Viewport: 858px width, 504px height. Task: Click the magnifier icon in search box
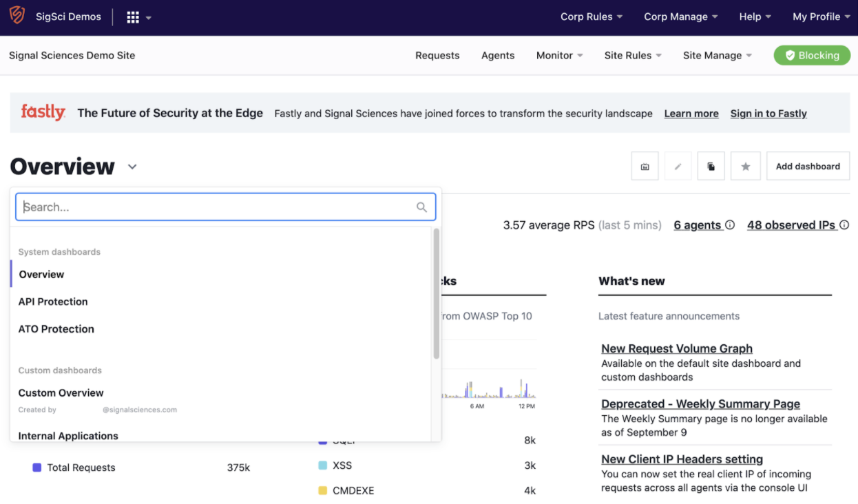point(421,207)
